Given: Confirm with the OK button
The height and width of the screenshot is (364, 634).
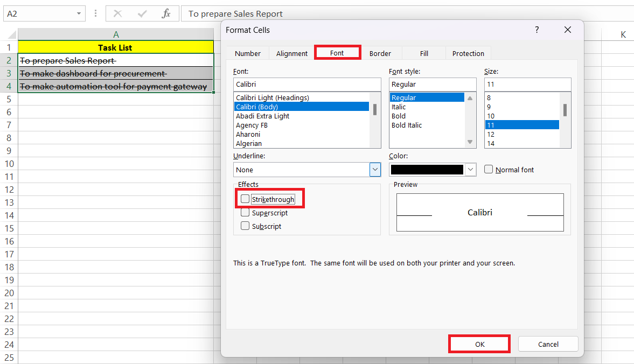Looking at the screenshot, I should tap(479, 344).
